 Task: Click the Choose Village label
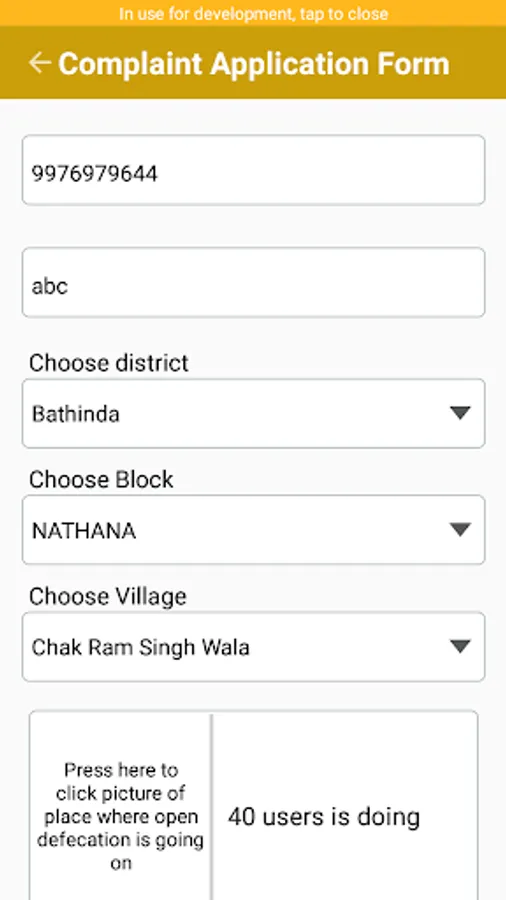point(108,597)
